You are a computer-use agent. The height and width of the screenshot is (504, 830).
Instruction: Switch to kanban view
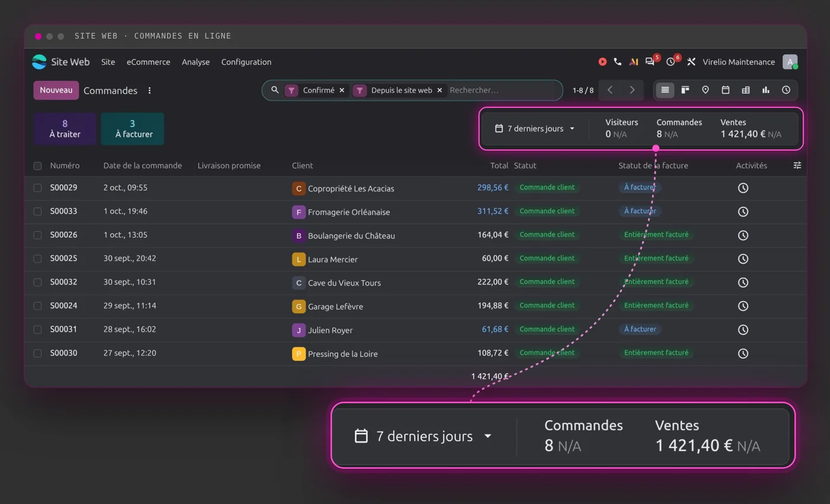685,90
